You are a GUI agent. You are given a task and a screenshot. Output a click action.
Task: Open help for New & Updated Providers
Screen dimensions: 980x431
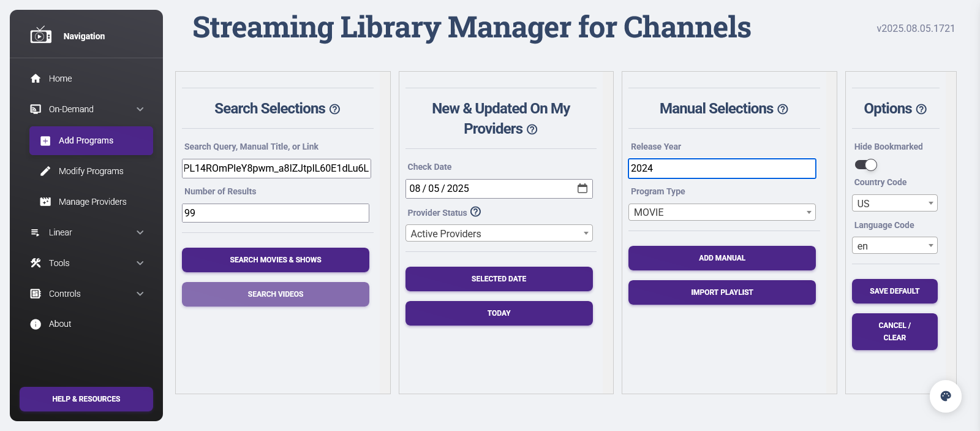532,129
